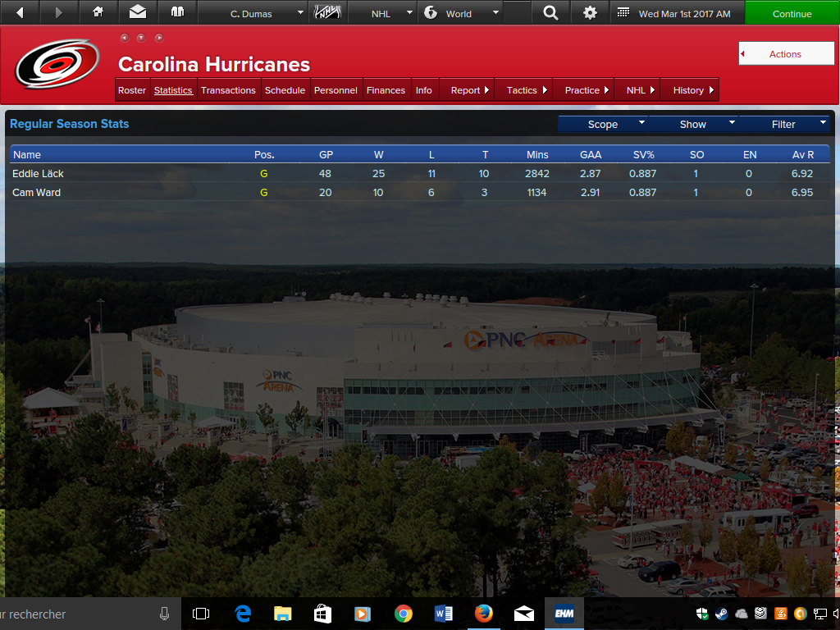This screenshot has width=840, height=630.
Task: Click the small next-team round arrow
Action: (158, 38)
